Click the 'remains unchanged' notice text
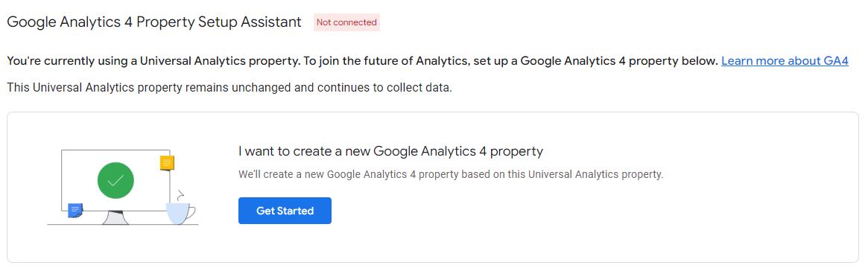868x268 pixels. click(229, 88)
